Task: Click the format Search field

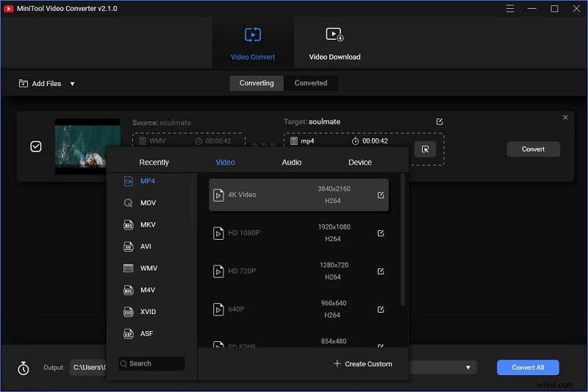Action: click(152, 363)
